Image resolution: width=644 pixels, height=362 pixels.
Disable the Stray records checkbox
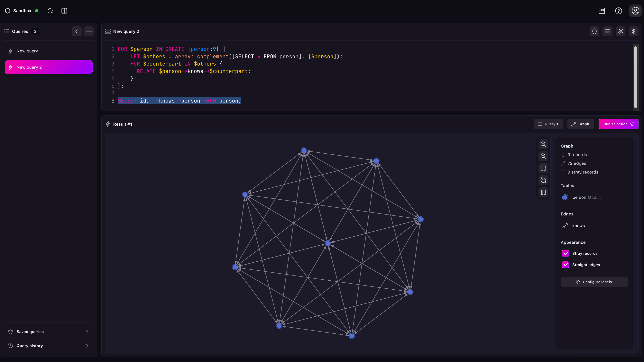[x=566, y=253]
